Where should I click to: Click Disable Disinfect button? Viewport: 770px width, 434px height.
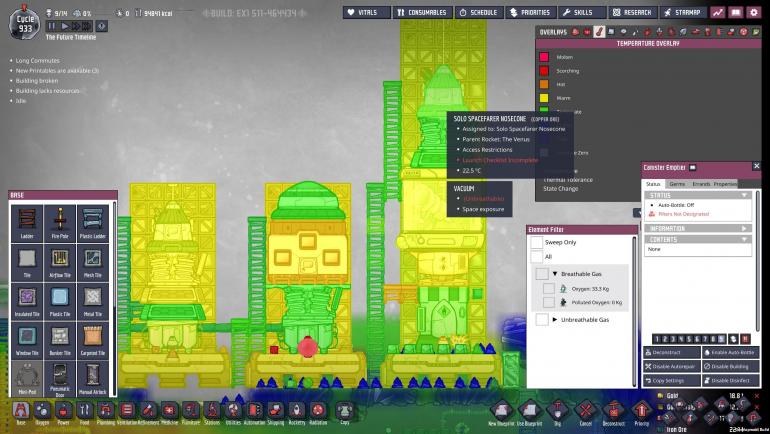click(x=730, y=380)
